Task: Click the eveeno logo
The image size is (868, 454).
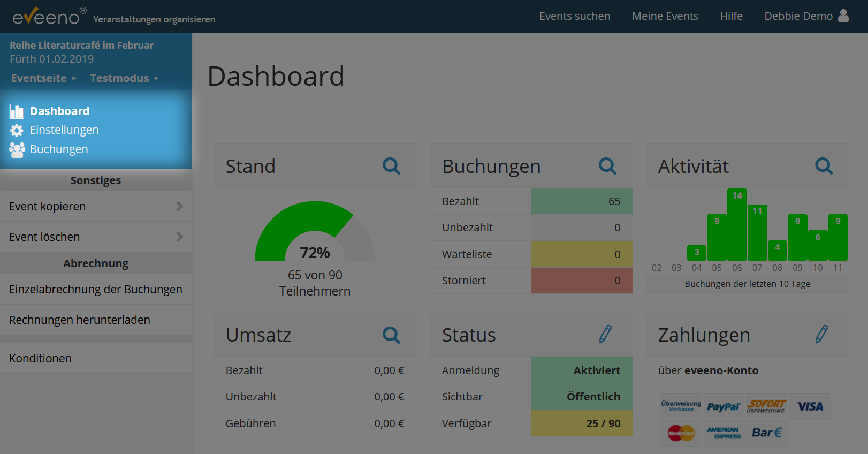Action: coord(47,17)
